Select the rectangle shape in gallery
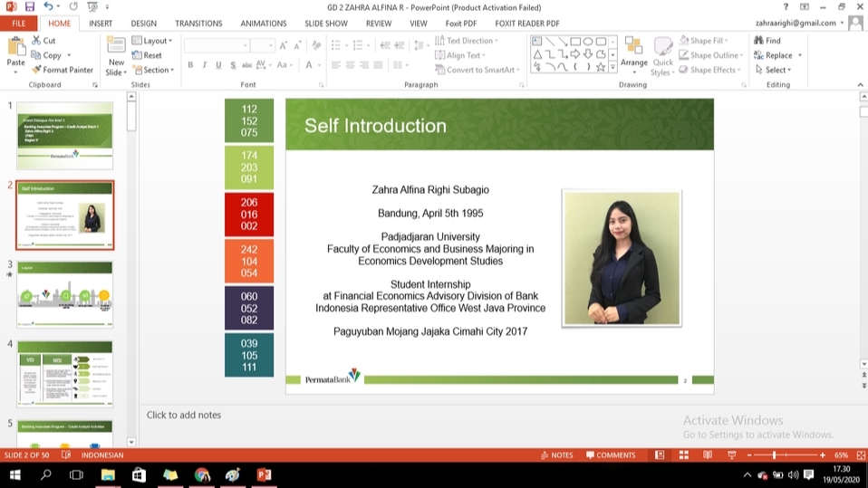Image resolution: width=868 pixels, height=488 pixels. point(575,42)
